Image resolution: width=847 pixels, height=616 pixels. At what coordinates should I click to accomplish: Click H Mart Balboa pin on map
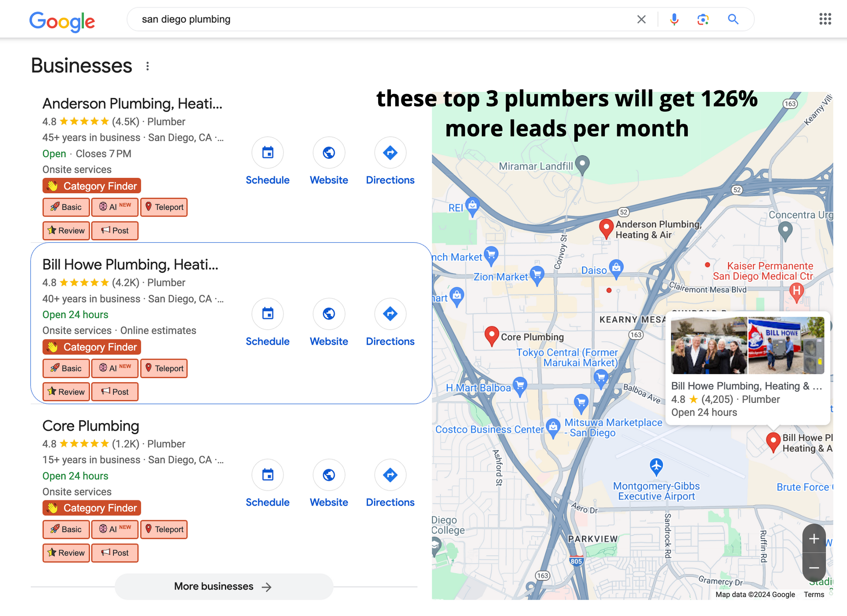coord(520,387)
